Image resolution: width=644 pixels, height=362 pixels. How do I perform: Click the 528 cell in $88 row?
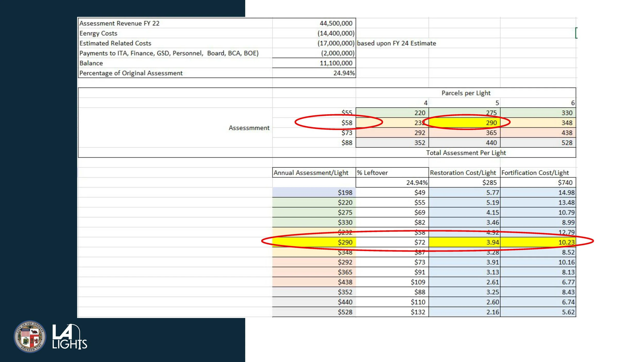click(538, 143)
